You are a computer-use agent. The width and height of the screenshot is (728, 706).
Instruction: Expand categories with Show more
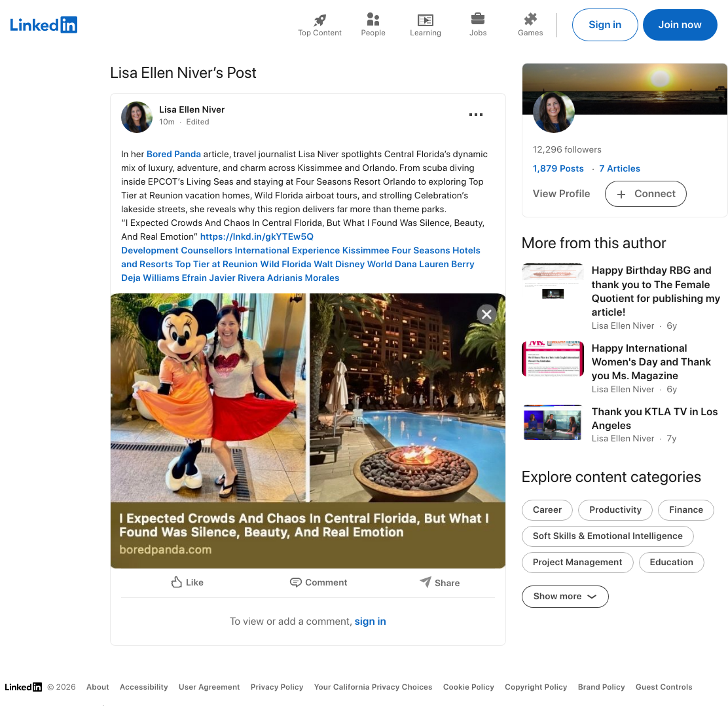click(565, 597)
